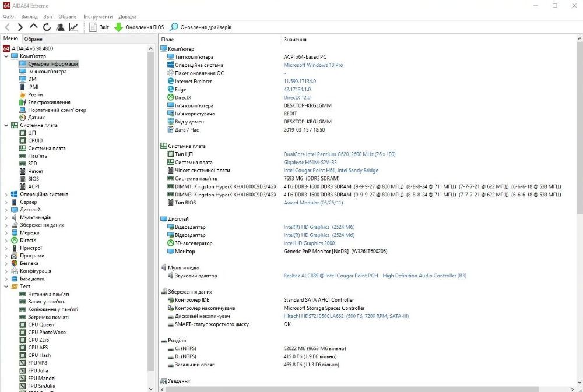Open the DualCore Intel Pentium G620 link
The height and width of the screenshot is (392, 583).
coord(339,154)
